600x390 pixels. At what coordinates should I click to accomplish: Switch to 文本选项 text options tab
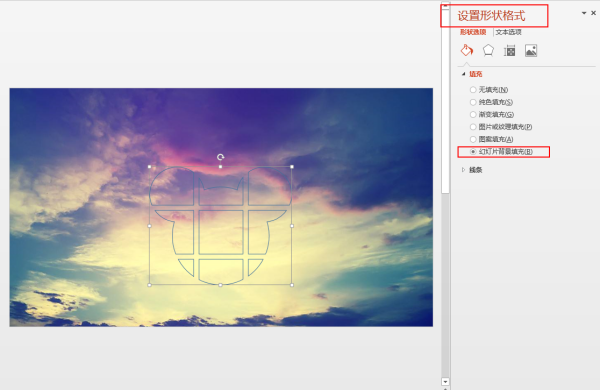click(x=509, y=32)
